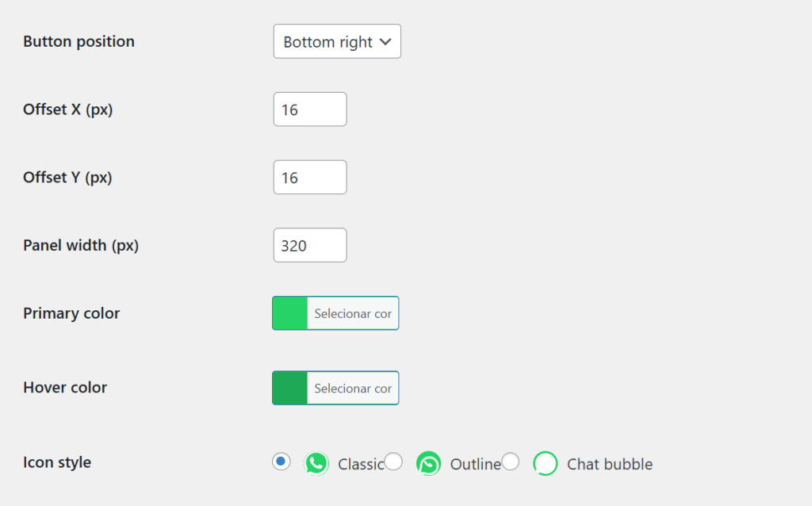Select the Chat bubble radio button

tap(511, 462)
